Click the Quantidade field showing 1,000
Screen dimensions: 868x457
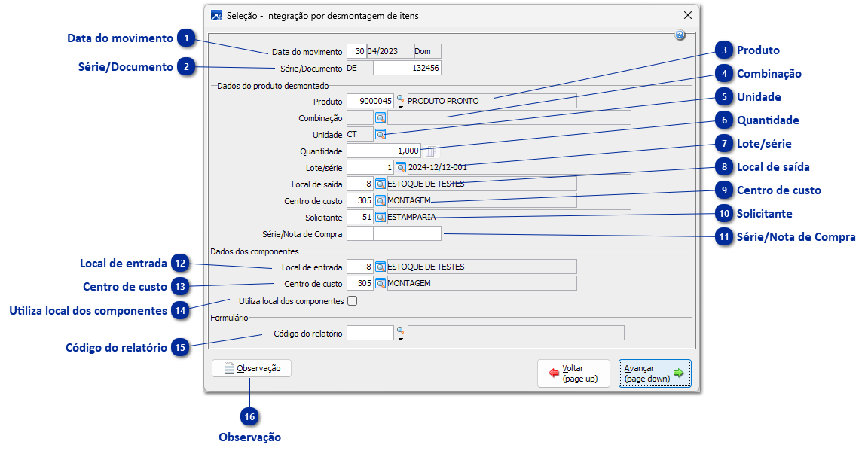click(x=384, y=151)
